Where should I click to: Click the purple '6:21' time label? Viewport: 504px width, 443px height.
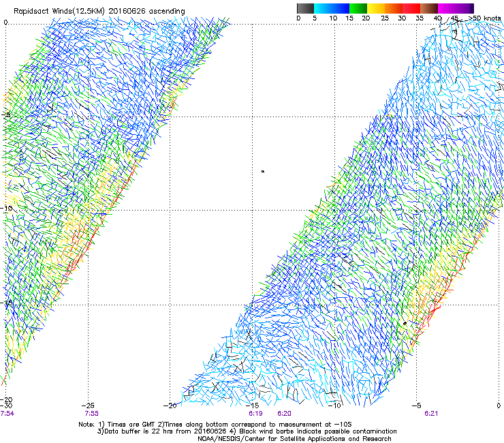431,414
